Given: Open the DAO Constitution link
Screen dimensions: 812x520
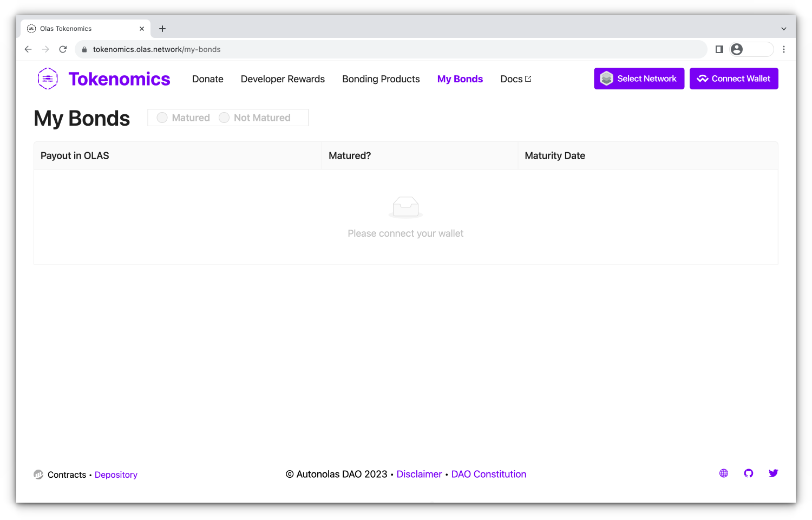Looking at the screenshot, I should coord(488,474).
